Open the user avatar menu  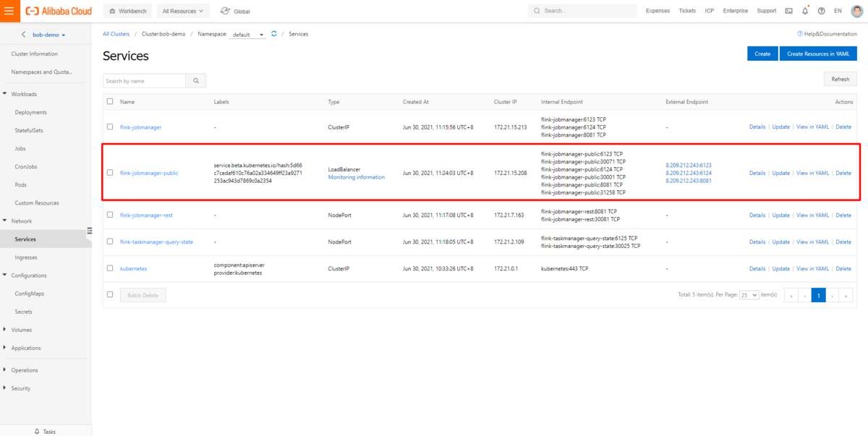coord(856,11)
